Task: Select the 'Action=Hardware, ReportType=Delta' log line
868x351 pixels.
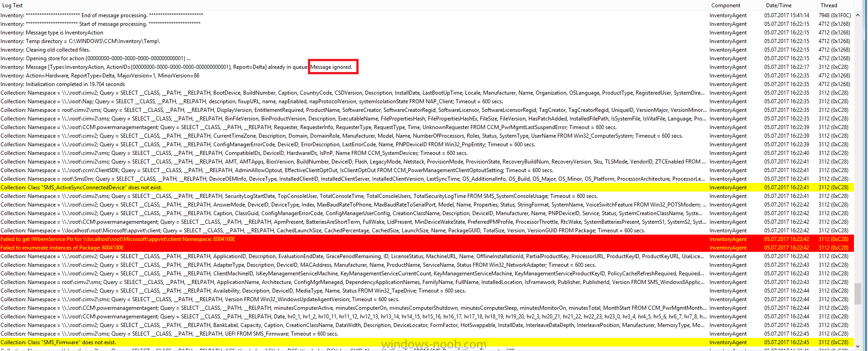Action: [100, 76]
